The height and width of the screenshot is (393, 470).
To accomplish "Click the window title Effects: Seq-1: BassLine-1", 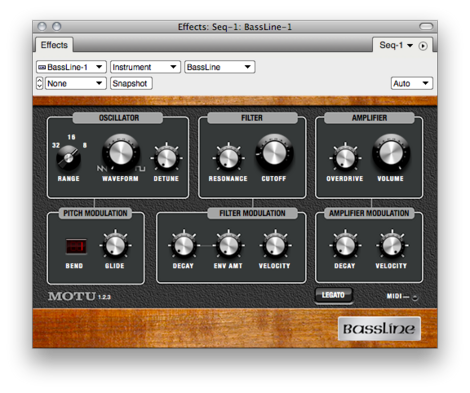I will [235, 27].
